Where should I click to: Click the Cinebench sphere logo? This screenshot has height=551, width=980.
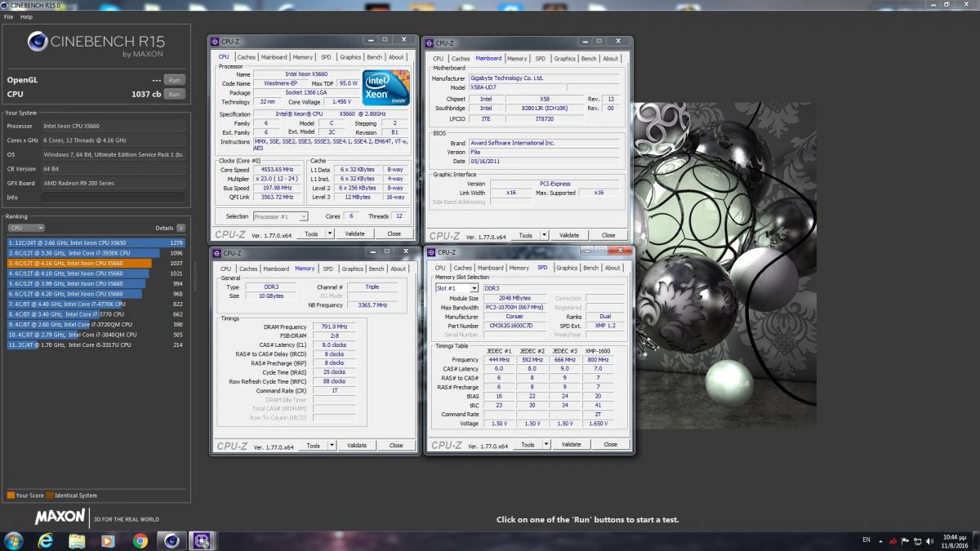(39, 42)
